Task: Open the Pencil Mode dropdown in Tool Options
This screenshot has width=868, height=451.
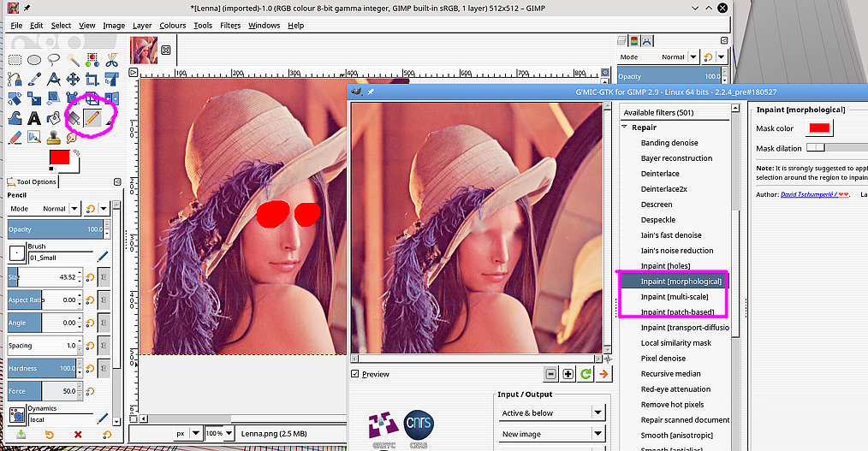Action: (x=45, y=209)
